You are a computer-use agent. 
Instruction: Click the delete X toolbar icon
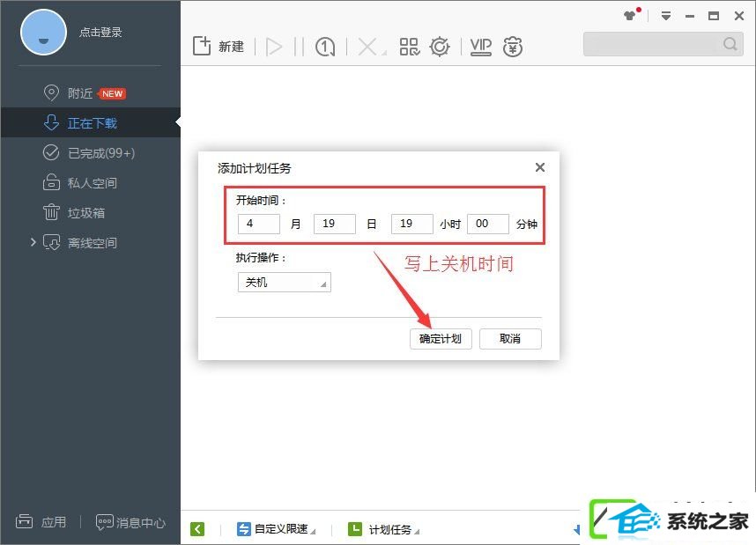(x=368, y=47)
